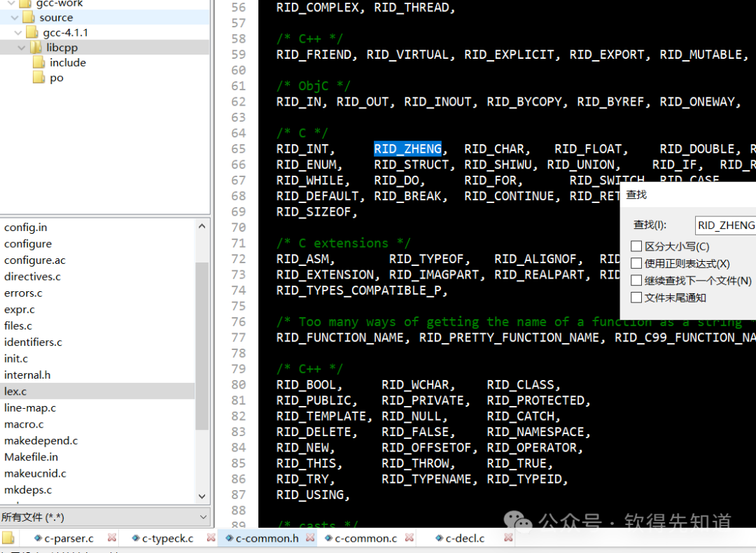Enable 继续查找下一个文件(N) in the find dialog

[x=636, y=279]
